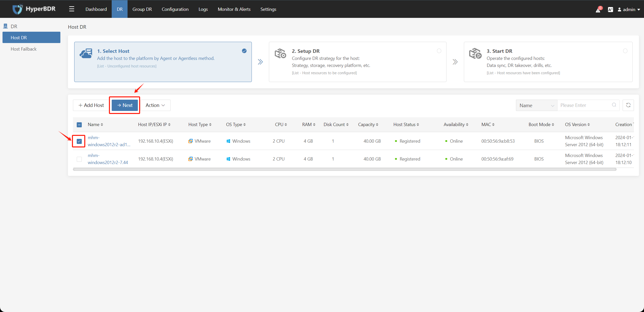Open the Group DR tab
Image resolution: width=644 pixels, height=312 pixels.
(142, 9)
